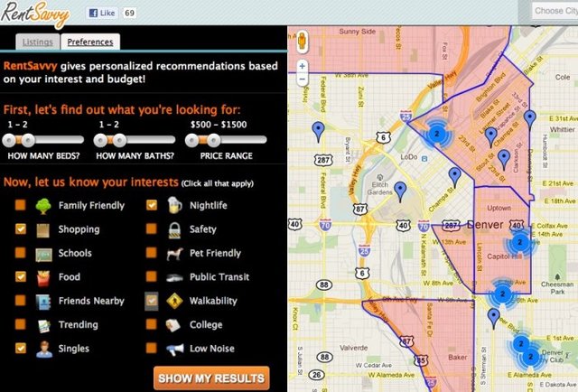Enable the Low Noise checkbox
The image size is (578, 392).
pyautogui.click(x=151, y=348)
